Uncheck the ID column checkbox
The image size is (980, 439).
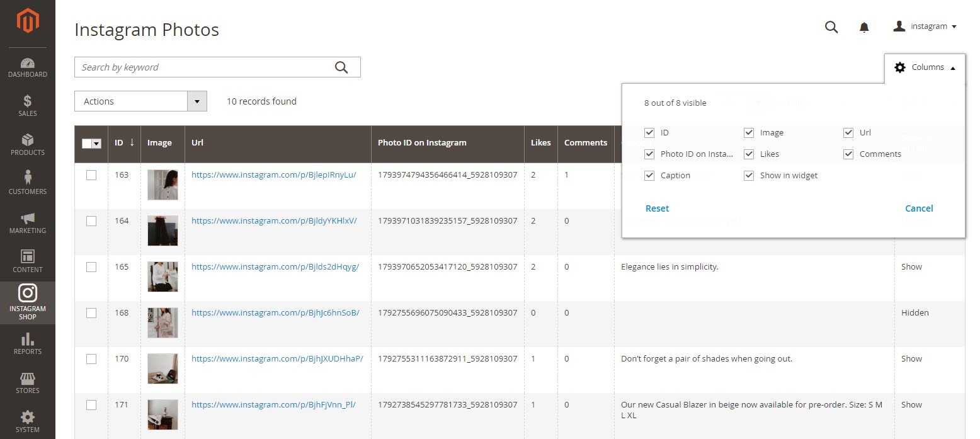point(649,133)
